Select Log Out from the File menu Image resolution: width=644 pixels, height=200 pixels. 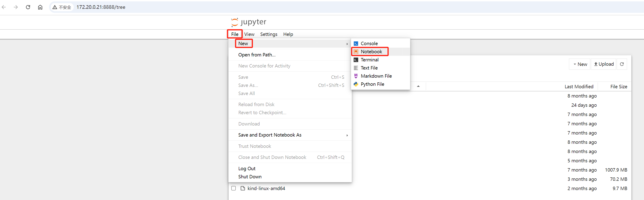246,169
